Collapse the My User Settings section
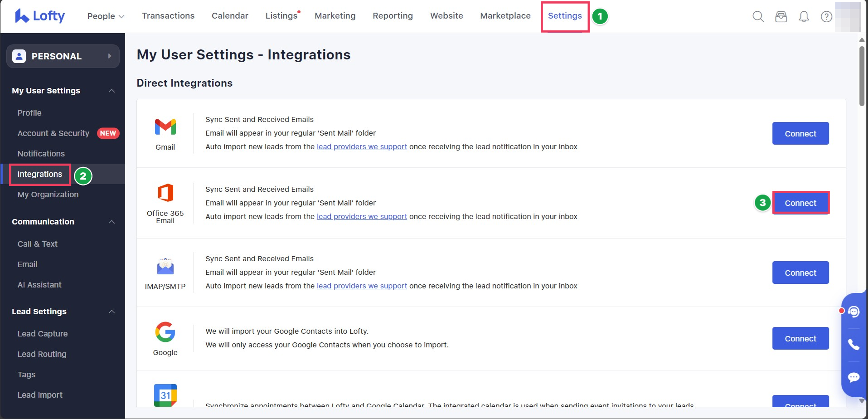Image resolution: width=868 pixels, height=419 pixels. (112, 91)
